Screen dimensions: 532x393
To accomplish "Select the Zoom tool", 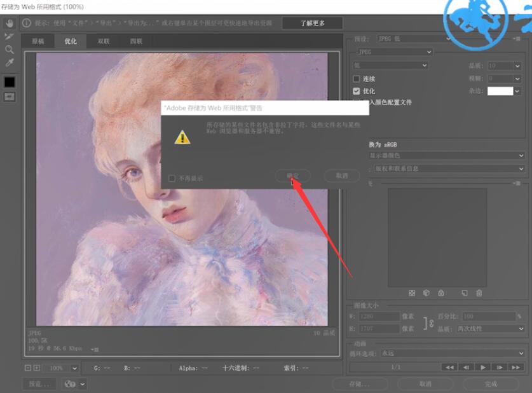I will 10,50.
